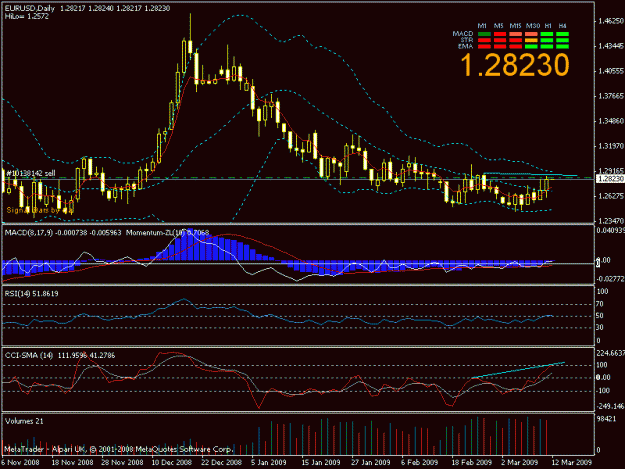Click the 18 Feb 2009 date label
This screenshot has width=625, height=469.
[472, 462]
